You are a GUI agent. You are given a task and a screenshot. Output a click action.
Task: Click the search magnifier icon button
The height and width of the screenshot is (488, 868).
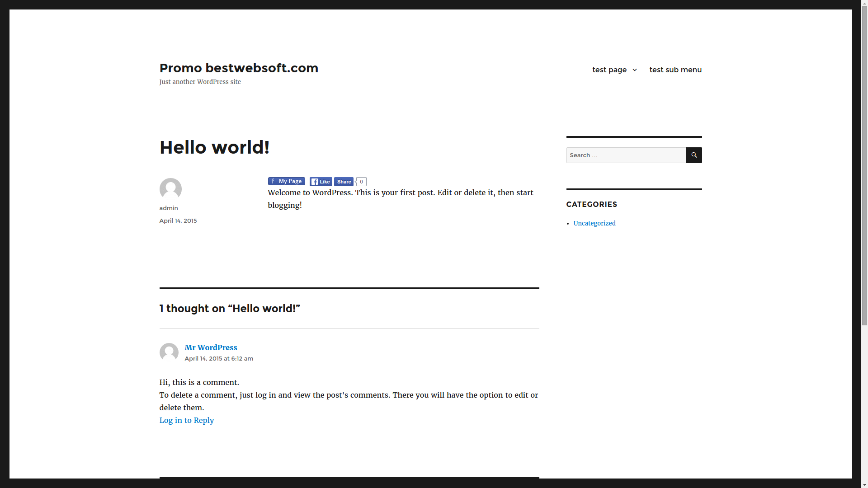694,155
